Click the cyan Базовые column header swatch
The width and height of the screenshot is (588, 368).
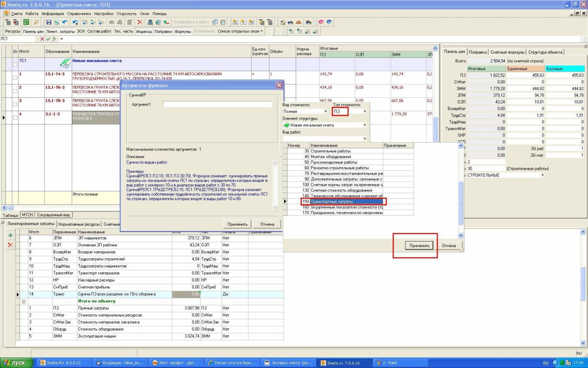(x=565, y=69)
